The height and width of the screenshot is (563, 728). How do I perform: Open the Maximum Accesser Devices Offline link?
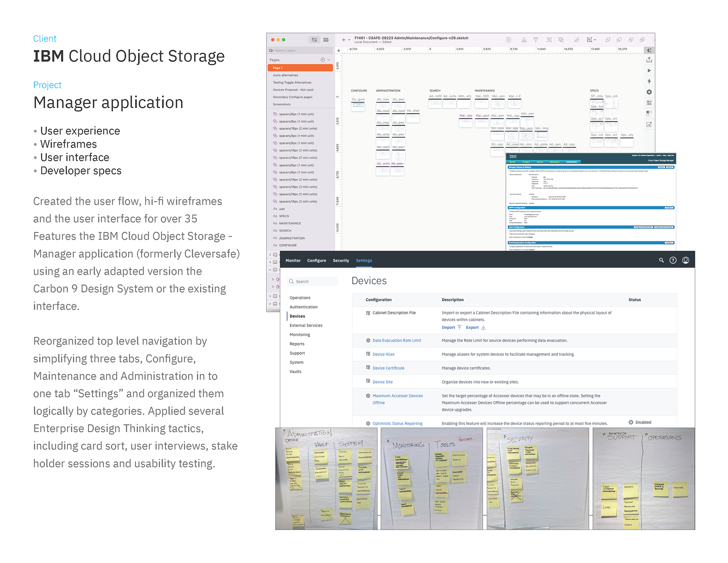pyautogui.click(x=397, y=399)
